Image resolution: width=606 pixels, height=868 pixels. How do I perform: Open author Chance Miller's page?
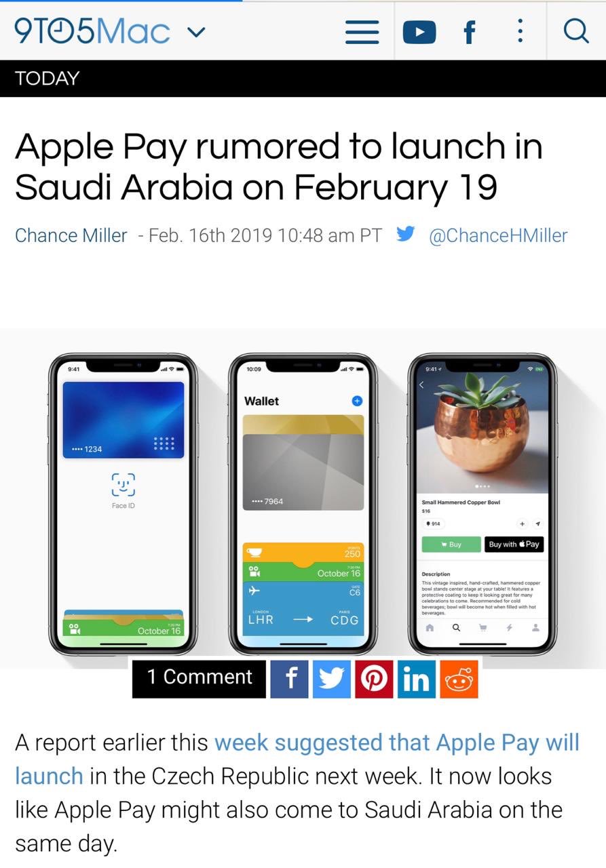(71, 235)
